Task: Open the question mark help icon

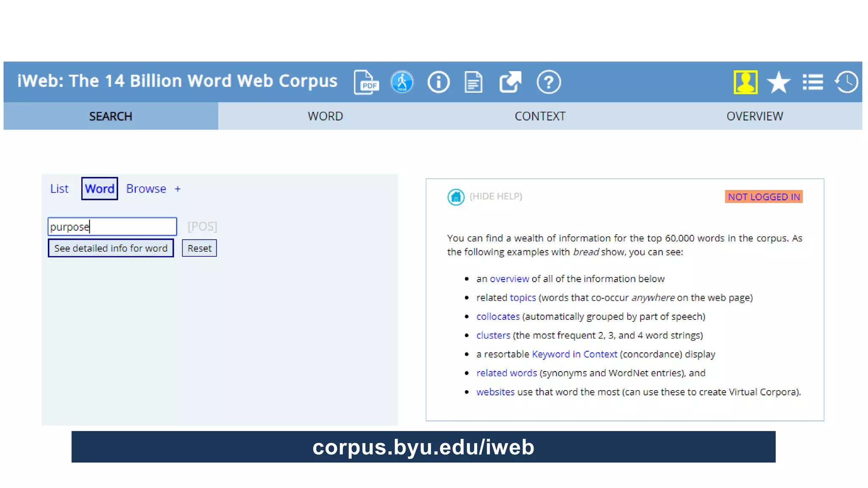Action: point(548,82)
